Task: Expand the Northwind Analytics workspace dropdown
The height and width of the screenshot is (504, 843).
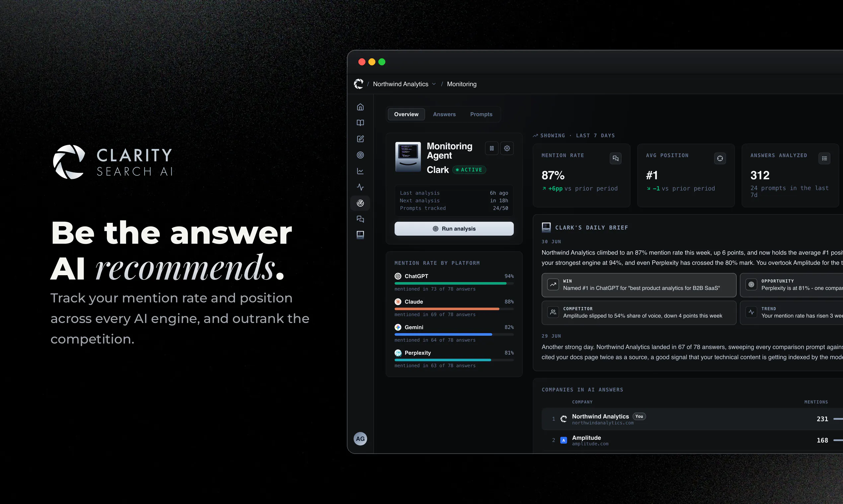Action: click(x=404, y=84)
